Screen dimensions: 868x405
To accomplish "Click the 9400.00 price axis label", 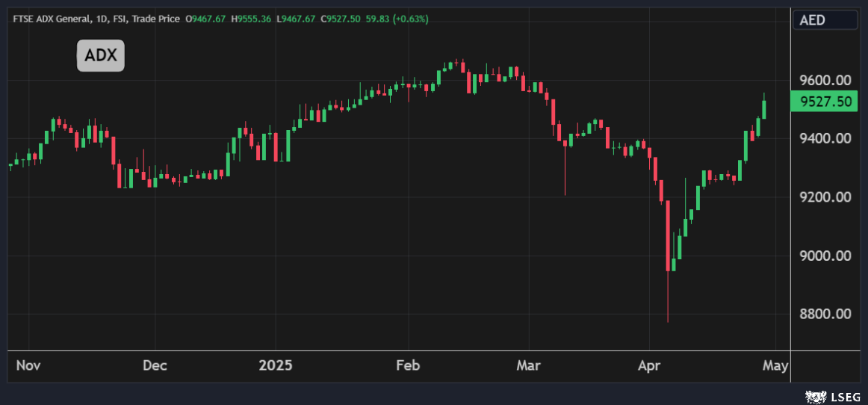I will coord(825,138).
